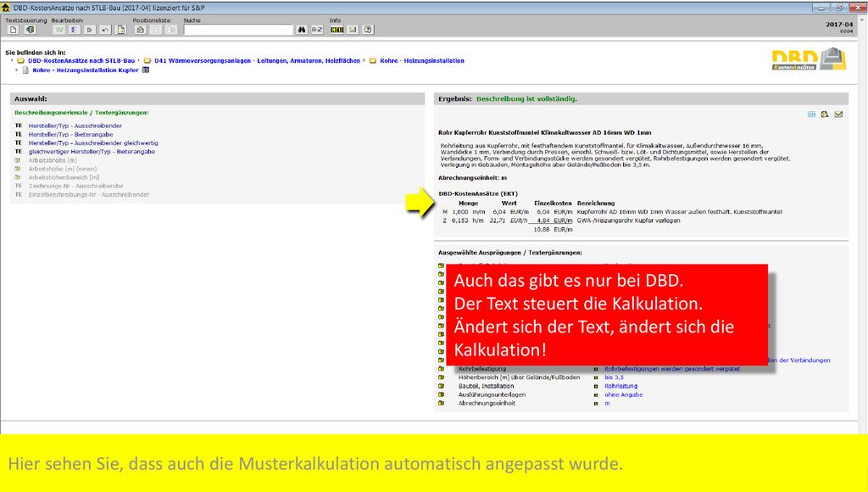Click the small marker icon before 'ohne Angabe'

click(x=596, y=395)
